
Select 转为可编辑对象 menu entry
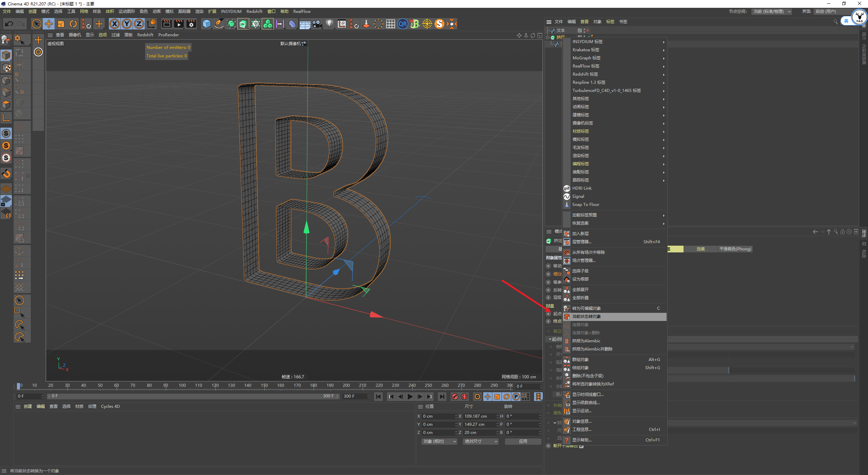(587, 308)
